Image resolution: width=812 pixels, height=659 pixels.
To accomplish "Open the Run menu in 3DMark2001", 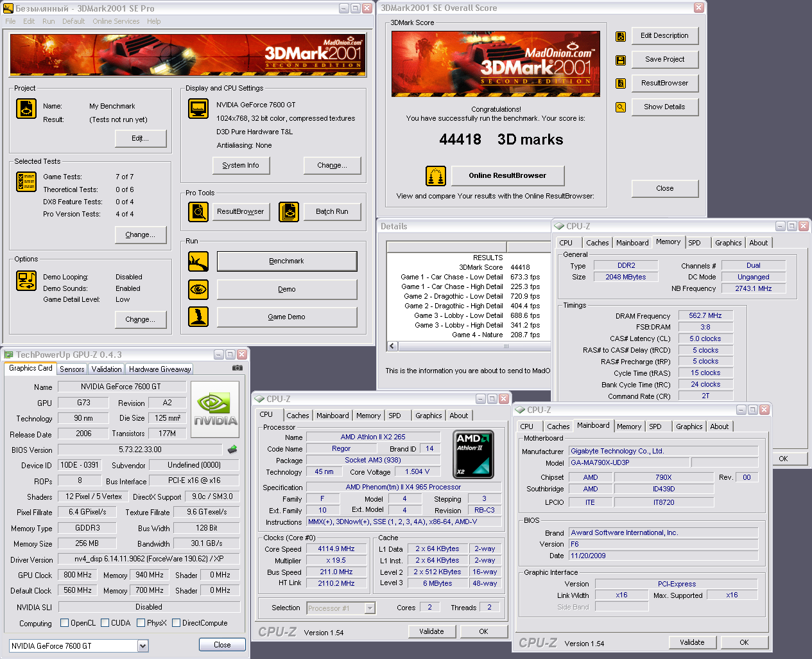I will (x=49, y=21).
